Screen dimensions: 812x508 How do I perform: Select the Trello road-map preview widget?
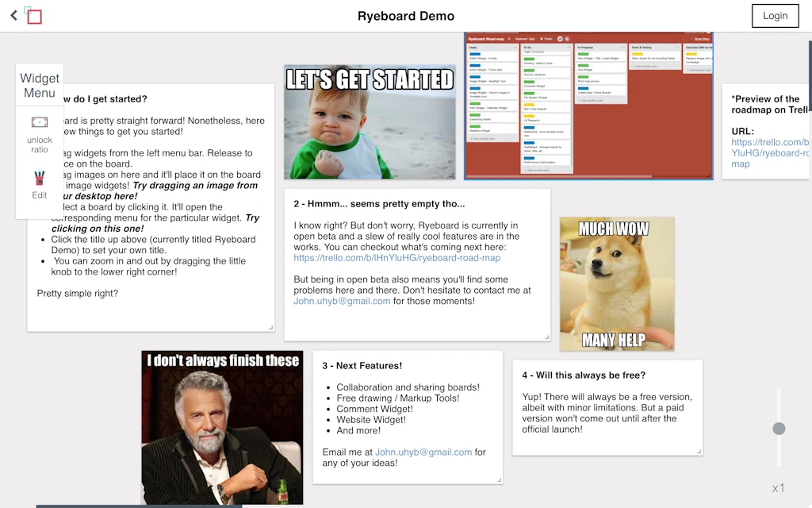click(588, 103)
